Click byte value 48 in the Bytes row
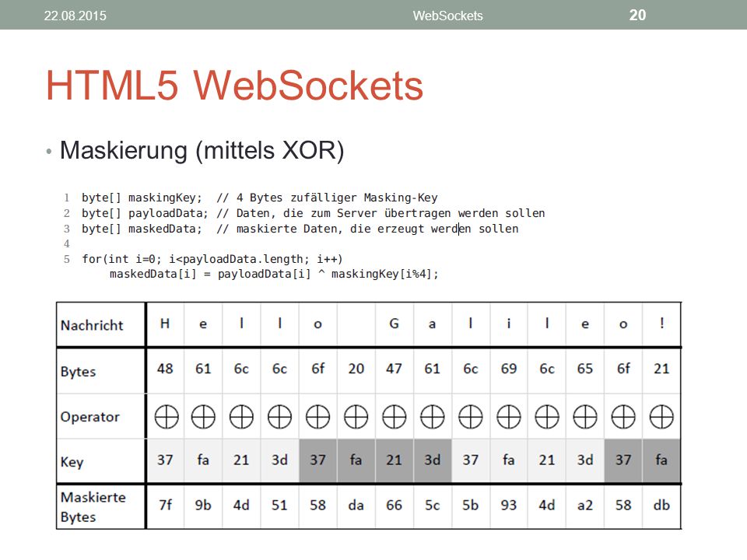Viewport: 747px width, 560px height. 165,369
